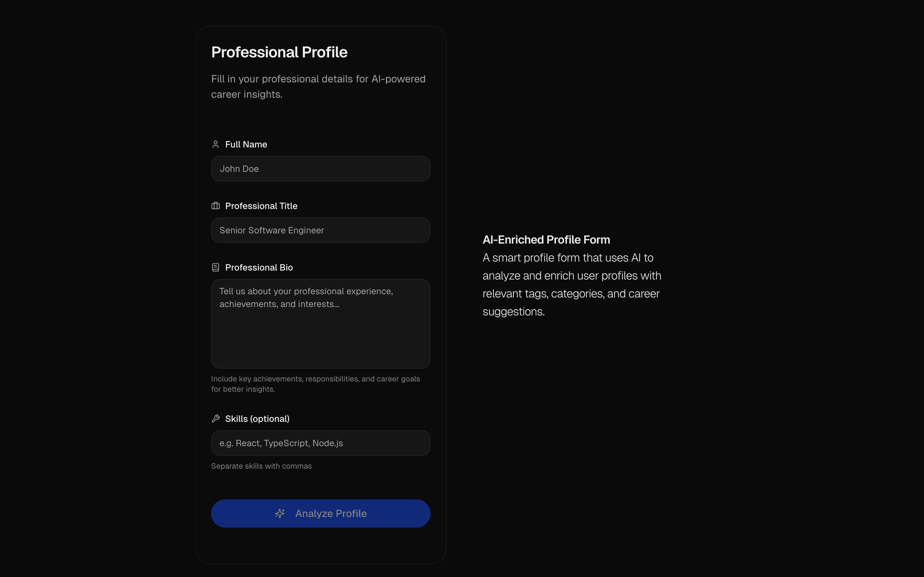Click the skills input showing React, TypeScript, Node.js

[x=320, y=443]
